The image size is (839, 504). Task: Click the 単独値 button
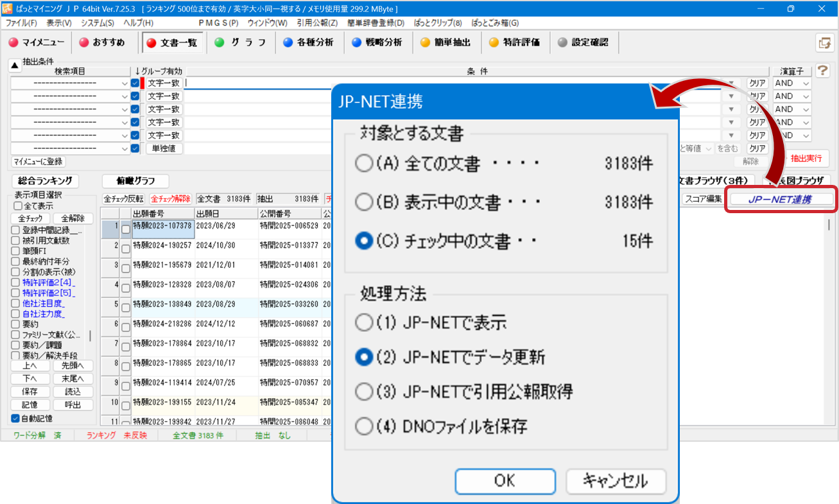click(164, 148)
